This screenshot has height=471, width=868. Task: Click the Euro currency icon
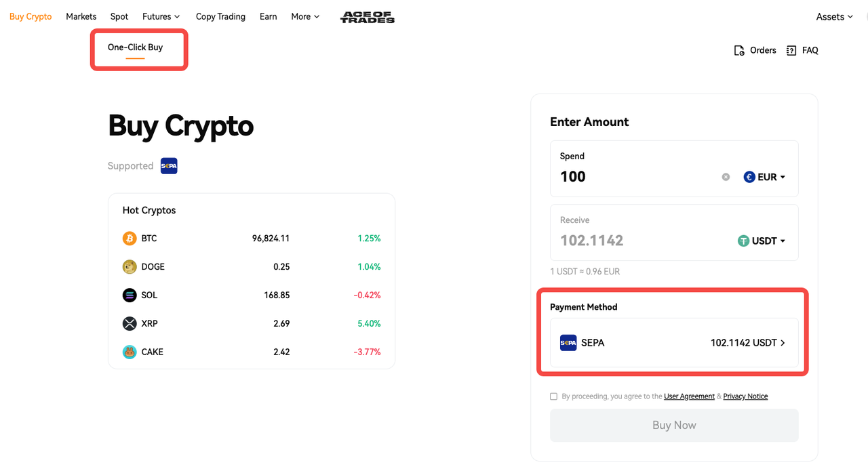(749, 177)
